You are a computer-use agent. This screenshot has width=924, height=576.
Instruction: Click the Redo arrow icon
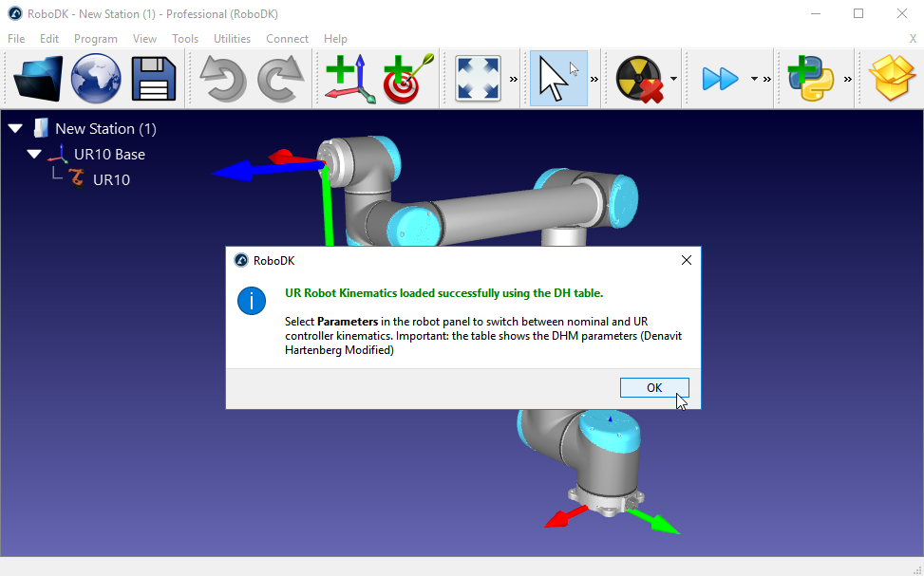pos(281,79)
